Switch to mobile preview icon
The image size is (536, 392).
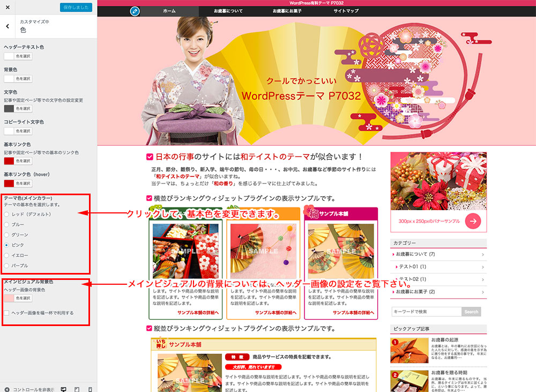[x=90, y=389]
